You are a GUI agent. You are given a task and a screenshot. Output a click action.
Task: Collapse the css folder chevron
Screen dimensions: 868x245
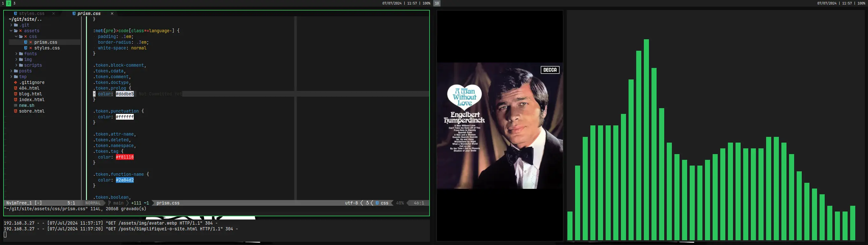pos(16,36)
